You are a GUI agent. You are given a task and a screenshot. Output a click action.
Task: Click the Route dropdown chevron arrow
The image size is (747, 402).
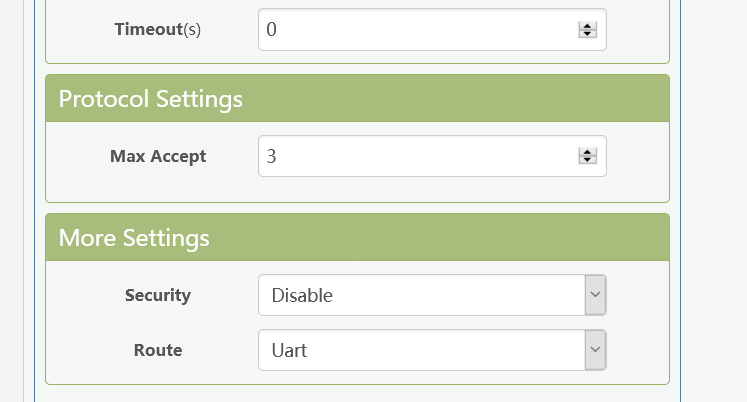tap(595, 350)
